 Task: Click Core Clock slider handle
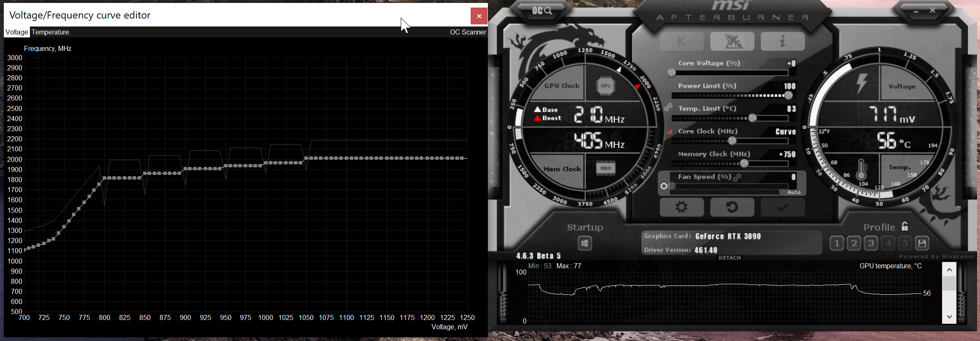[732, 141]
